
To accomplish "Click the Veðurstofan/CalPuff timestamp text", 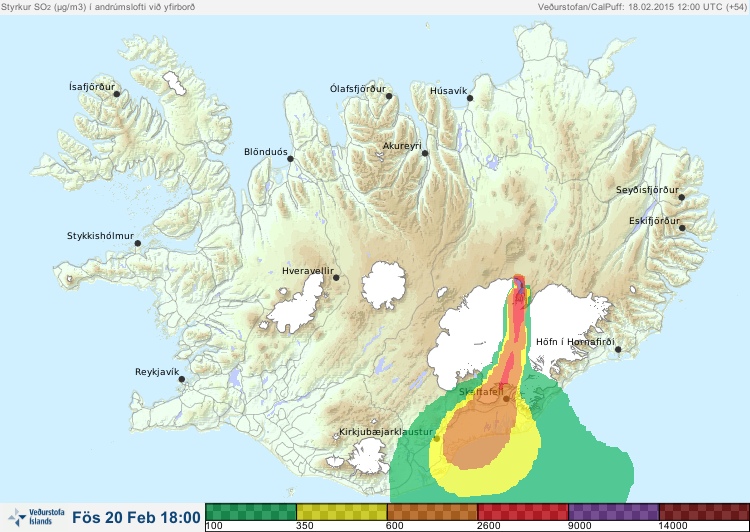I will 641,7.
